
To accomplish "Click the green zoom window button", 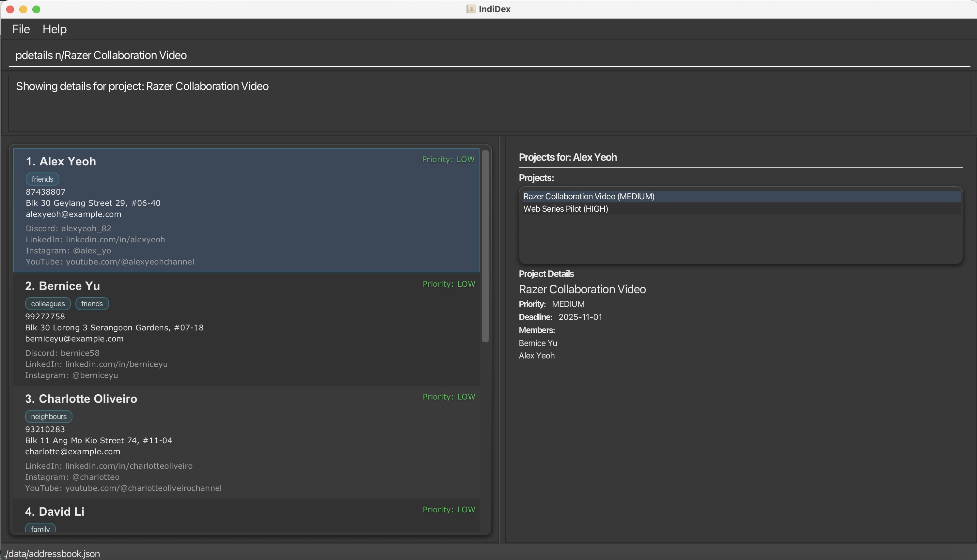I will 36,9.
